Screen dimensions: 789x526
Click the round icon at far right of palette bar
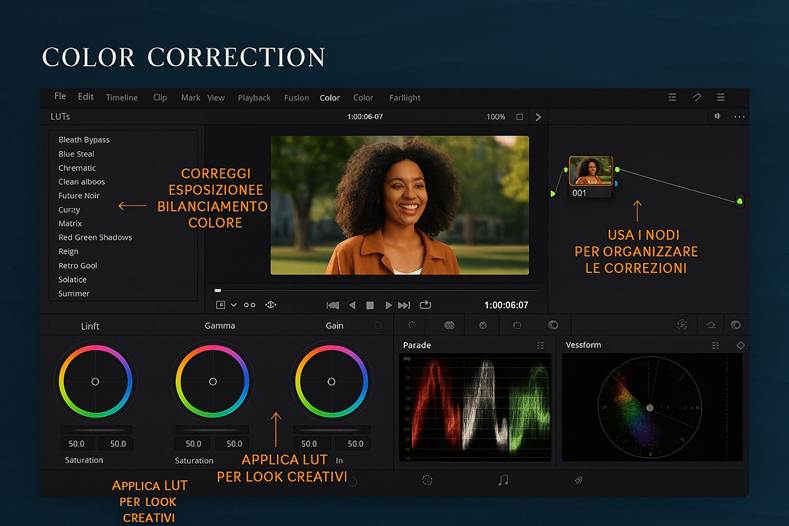coord(736,325)
